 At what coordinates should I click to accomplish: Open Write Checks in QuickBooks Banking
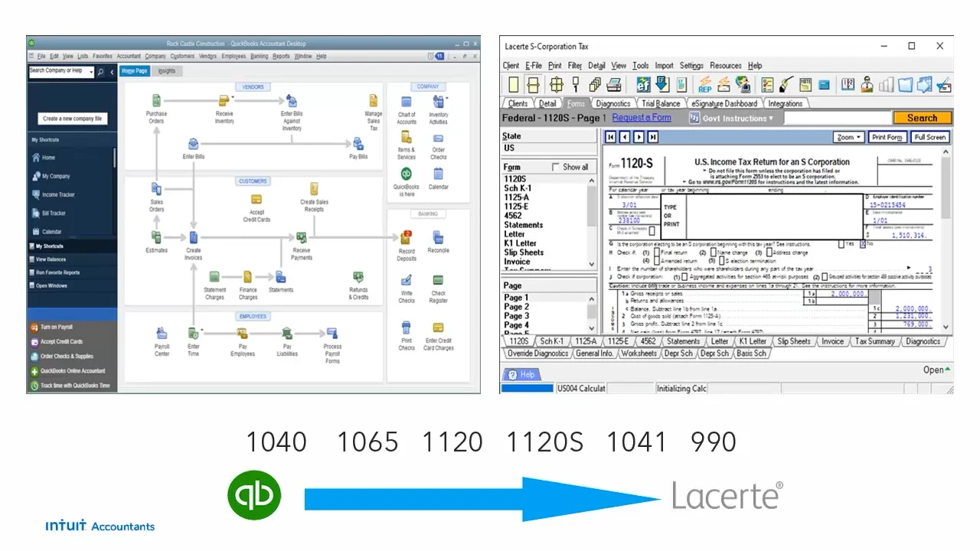point(407,281)
